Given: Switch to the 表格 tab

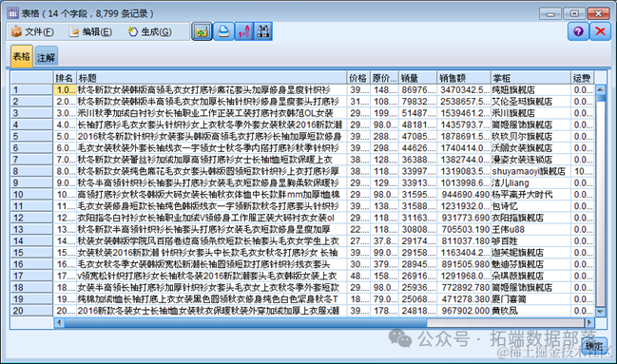Looking at the screenshot, I should [x=21, y=56].
